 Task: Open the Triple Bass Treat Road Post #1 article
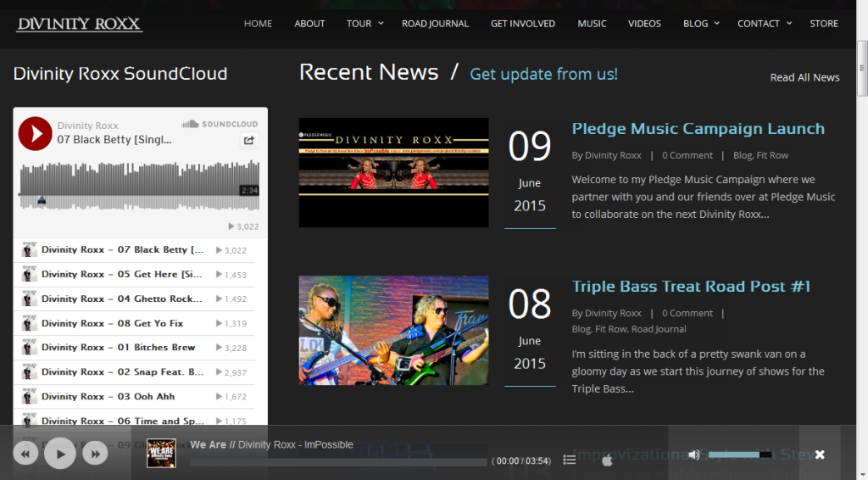coord(691,287)
